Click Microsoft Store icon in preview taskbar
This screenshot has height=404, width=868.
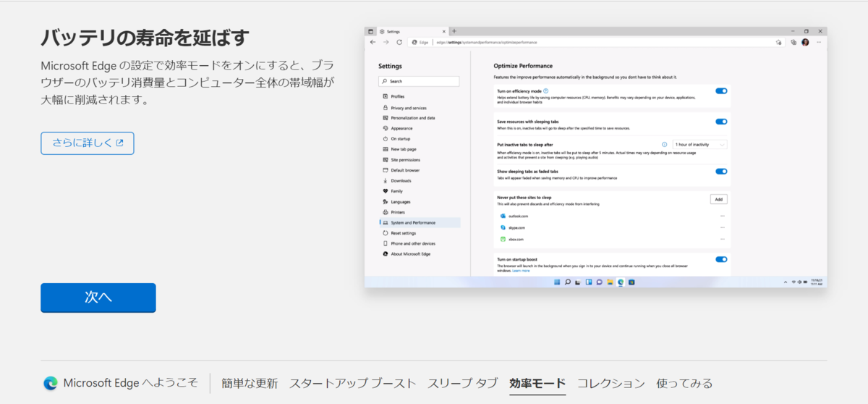631,282
